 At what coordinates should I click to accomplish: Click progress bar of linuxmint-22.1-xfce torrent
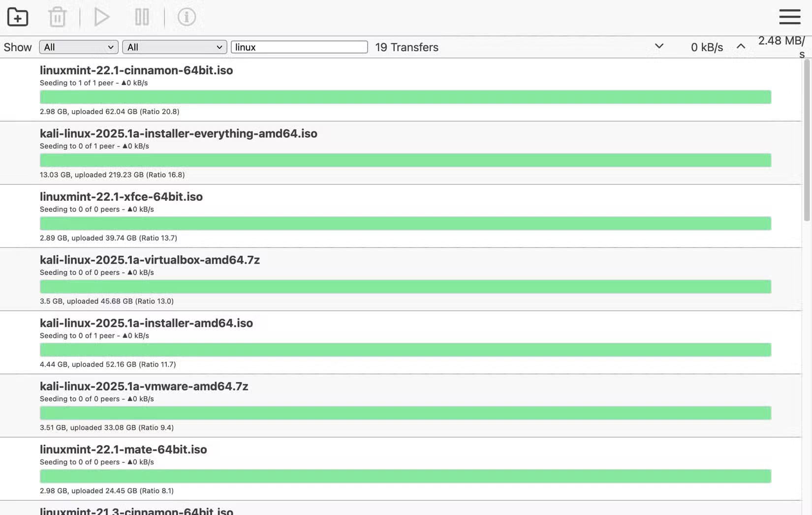click(406, 223)
